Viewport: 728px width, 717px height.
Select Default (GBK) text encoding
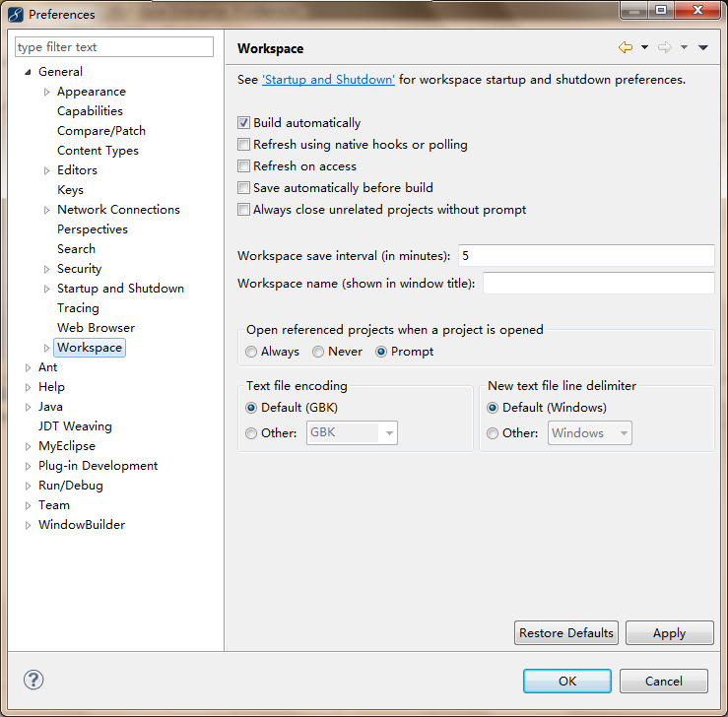251,408
